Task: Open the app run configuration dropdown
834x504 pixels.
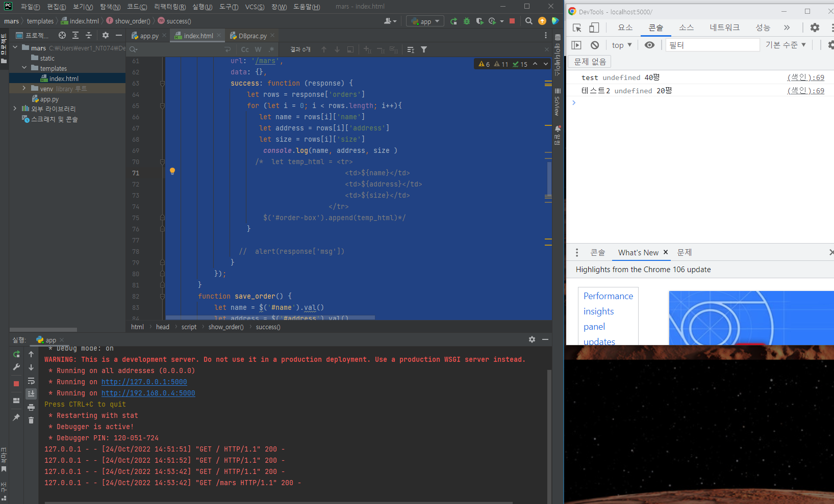Action: click(425, 21)
